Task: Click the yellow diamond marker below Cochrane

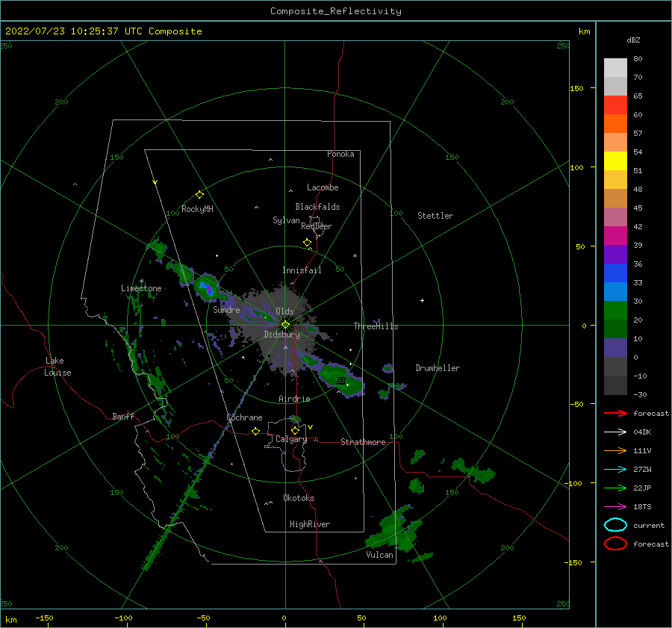Action: [x=255, y=431]
